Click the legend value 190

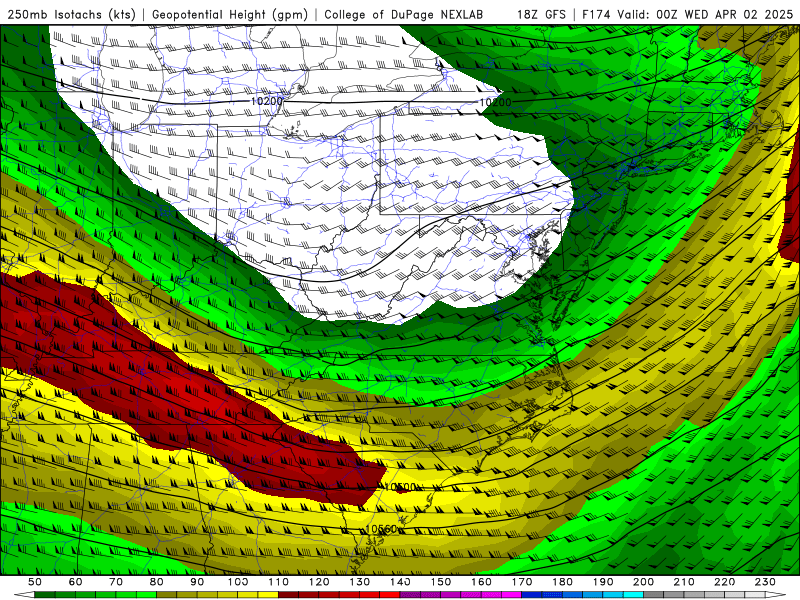tap(604, 582)
